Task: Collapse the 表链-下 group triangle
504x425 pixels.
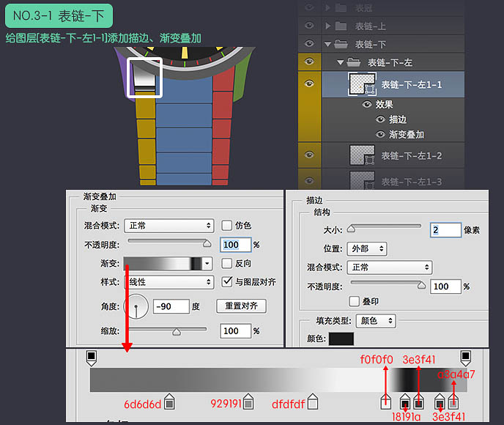Action: point(327,44)
